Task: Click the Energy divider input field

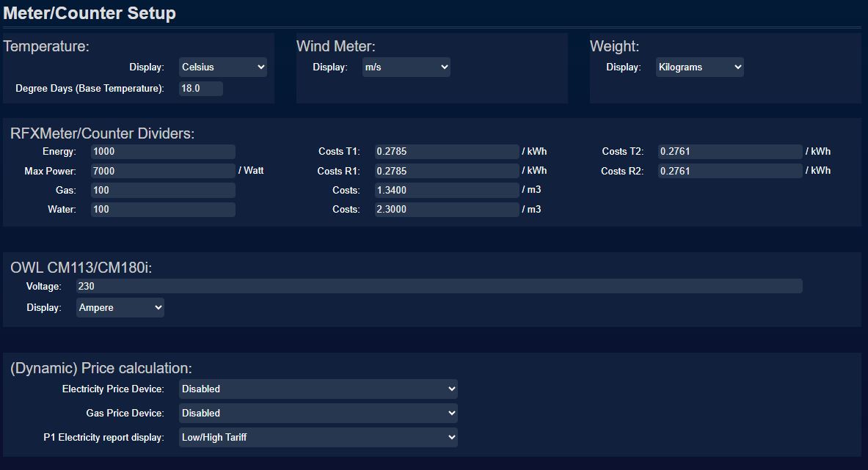Action: tap(163, 152)
